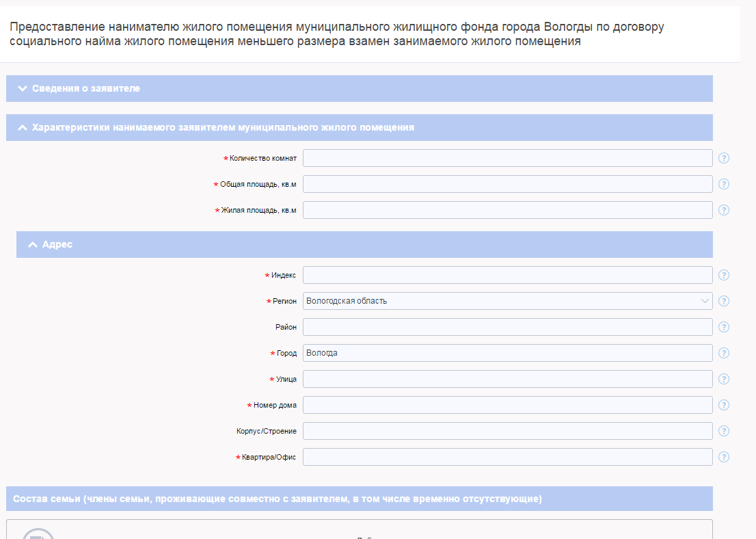
Task: Click help icon beside Общая площадь field
Action: click(x=724, y=184)
